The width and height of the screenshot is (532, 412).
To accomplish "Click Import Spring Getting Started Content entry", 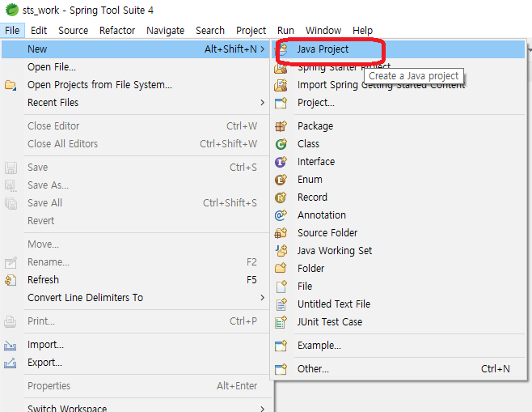I will (x=398, y=85).
